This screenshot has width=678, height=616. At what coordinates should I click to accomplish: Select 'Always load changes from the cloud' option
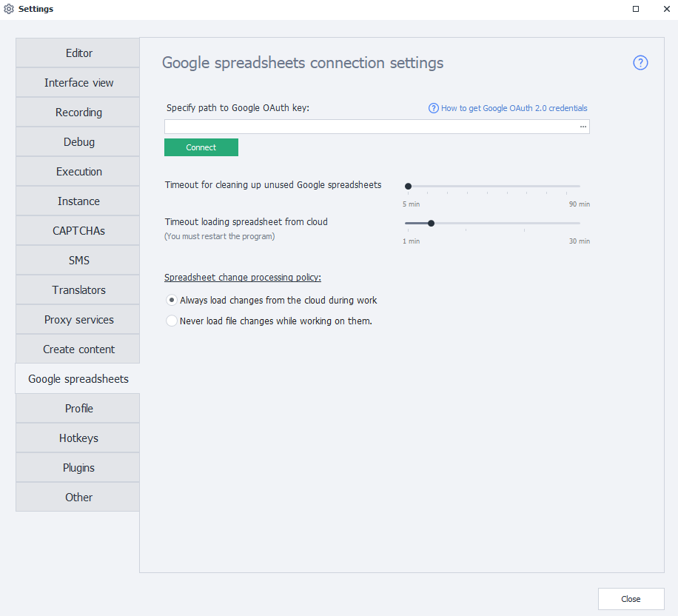172,301
